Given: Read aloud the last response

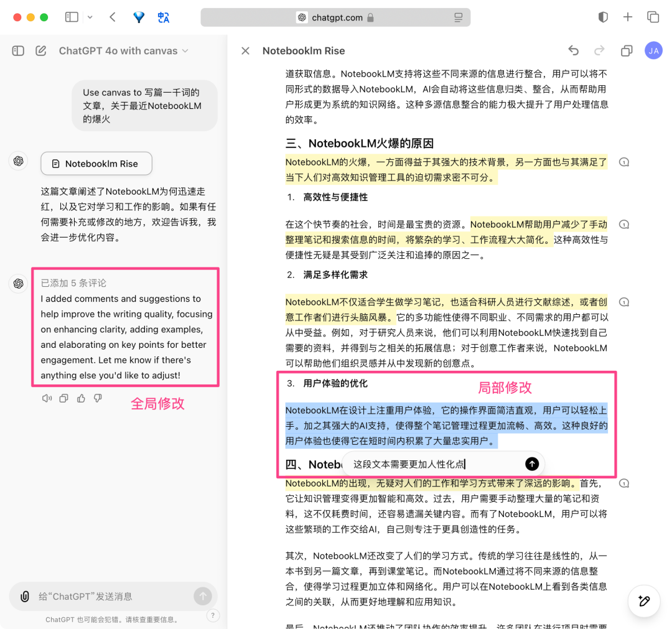Looking at the screenshot, I should 47,398.
